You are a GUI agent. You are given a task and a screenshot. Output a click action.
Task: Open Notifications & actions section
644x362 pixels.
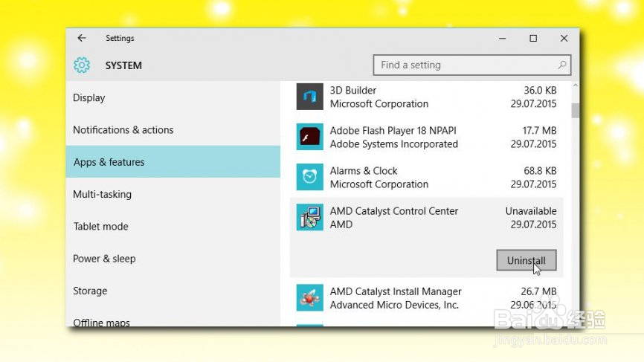tap(173, 129)
